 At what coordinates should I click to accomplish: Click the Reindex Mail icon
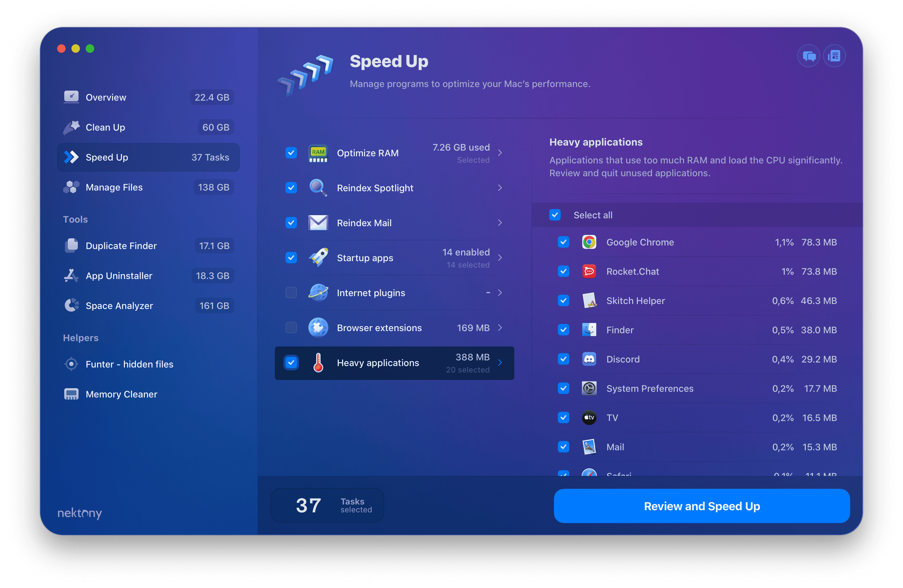point(318,223)
